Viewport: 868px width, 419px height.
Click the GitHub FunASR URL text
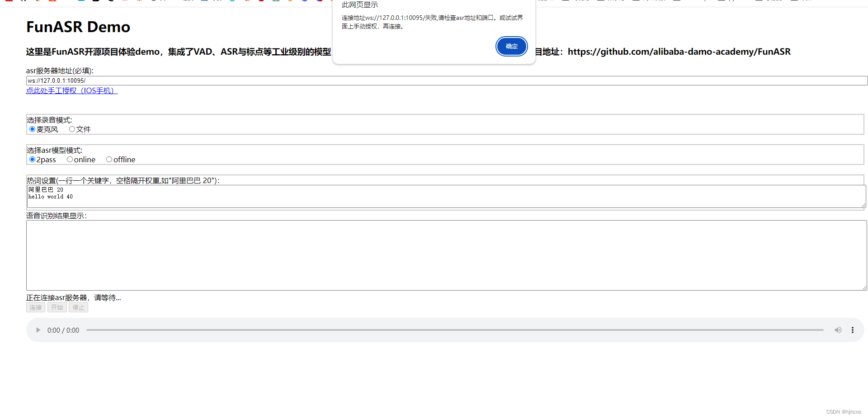(679, 52)
